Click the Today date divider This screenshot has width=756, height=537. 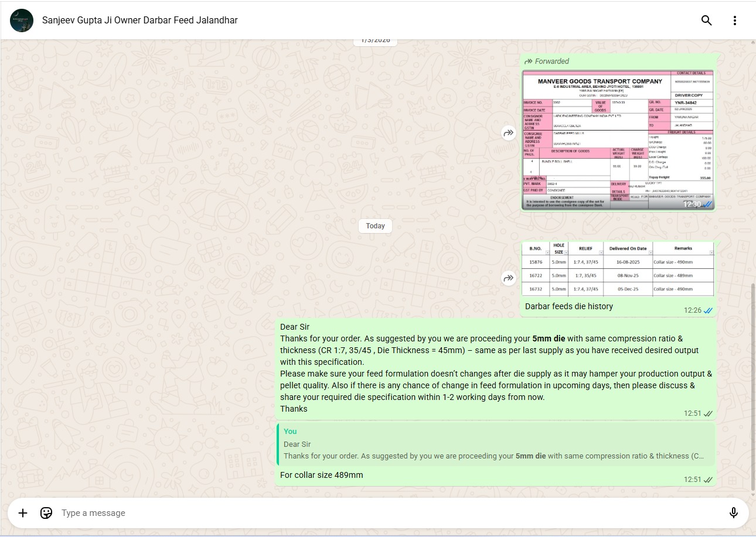(x=375, y=226)
